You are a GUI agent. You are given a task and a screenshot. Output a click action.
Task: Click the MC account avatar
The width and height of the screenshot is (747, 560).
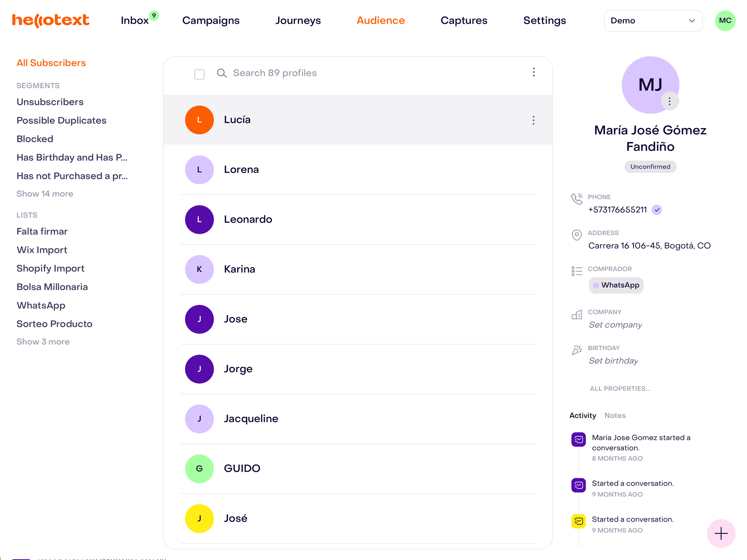click(725, 21)
